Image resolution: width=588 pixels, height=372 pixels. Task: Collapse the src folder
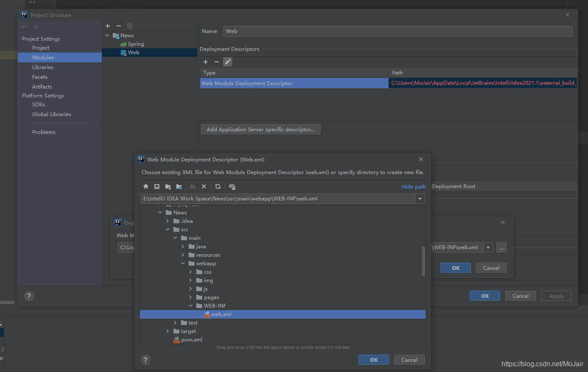coord(168,230)
